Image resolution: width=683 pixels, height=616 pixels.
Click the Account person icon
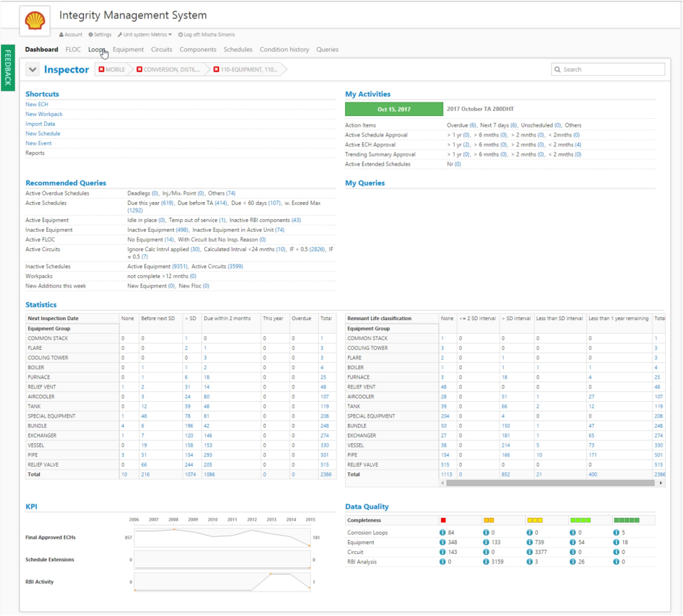point(62,34)
